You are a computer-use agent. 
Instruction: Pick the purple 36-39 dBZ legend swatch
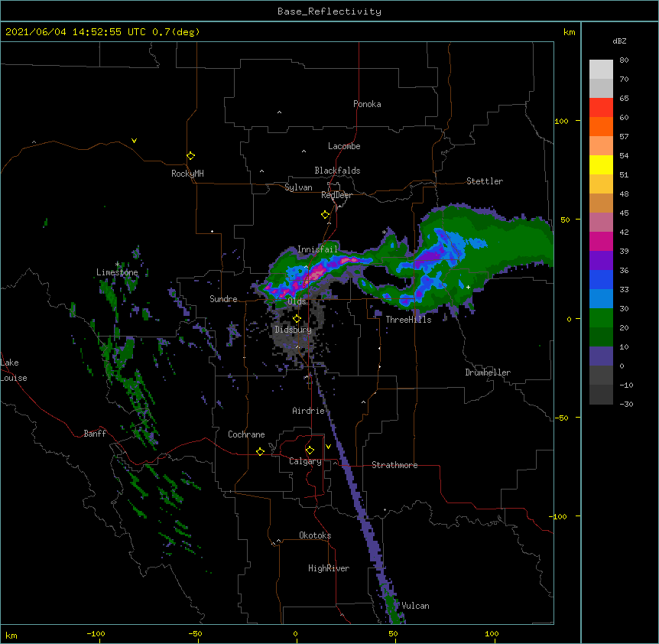[601, 261]
